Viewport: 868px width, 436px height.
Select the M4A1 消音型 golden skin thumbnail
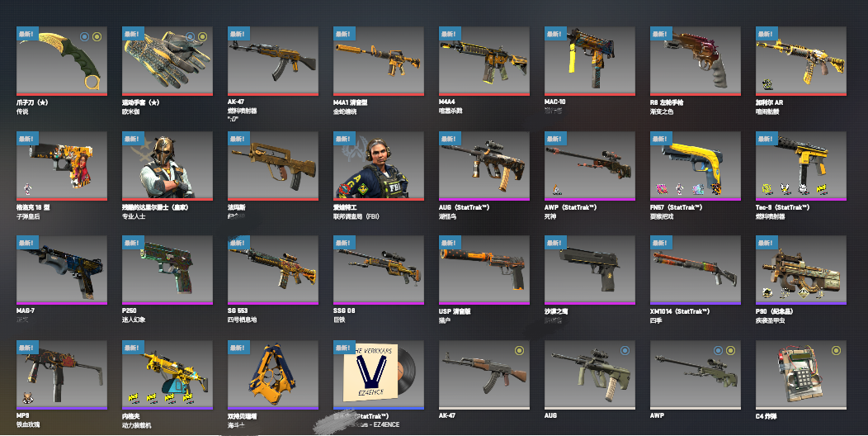coord(379,60)
